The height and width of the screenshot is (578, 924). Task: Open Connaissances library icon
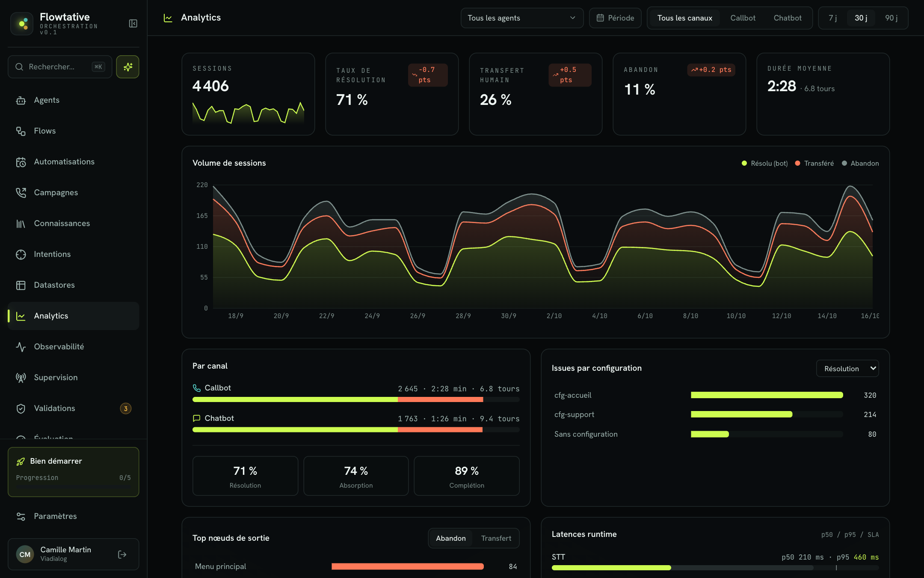[21, 223]
